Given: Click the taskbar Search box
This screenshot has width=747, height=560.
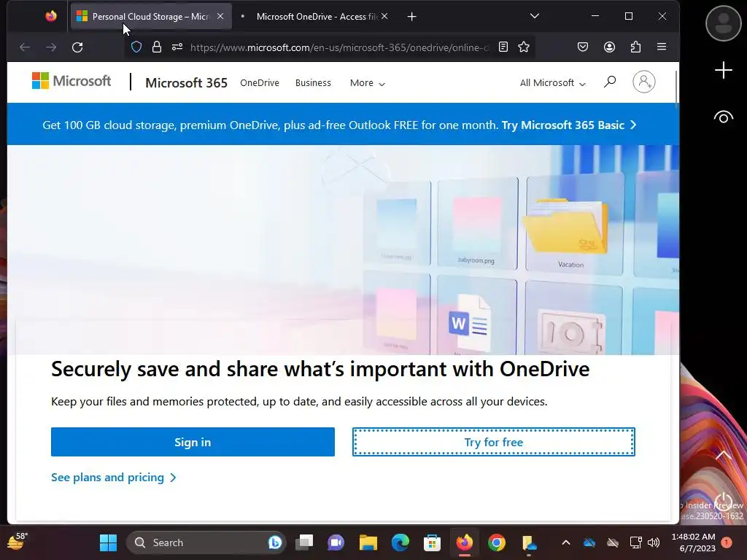Looking at the screenshot, I should (x=206, y=542).
